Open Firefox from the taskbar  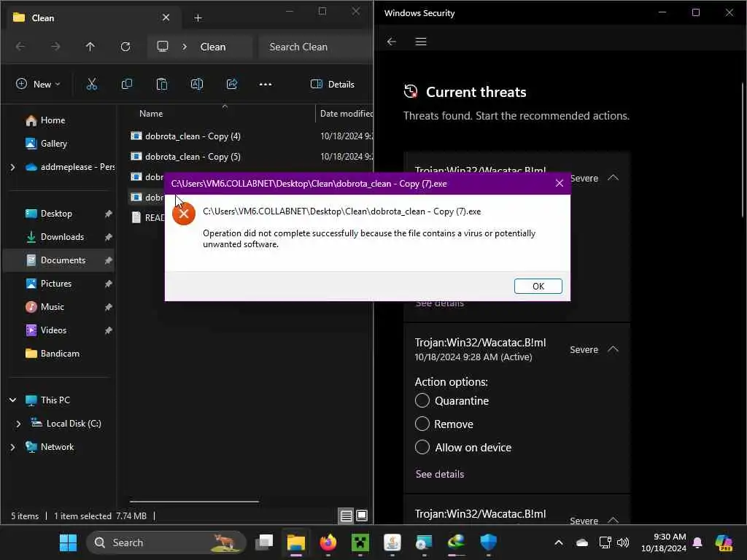click(x=328, y=542)
